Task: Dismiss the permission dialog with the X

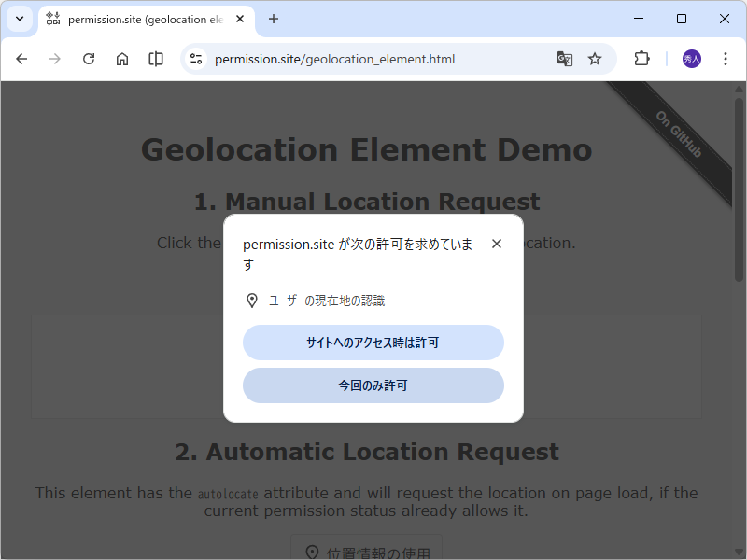Action: [x=496, y=243]
